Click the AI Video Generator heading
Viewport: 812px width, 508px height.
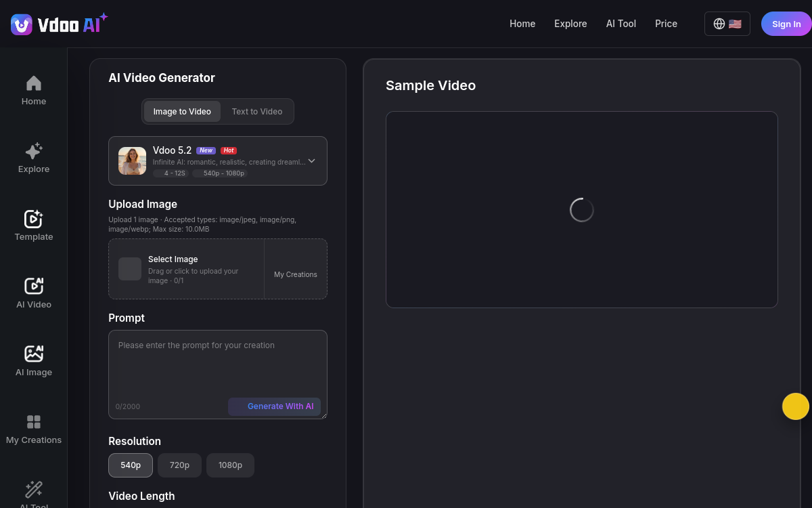pos(162,78)
